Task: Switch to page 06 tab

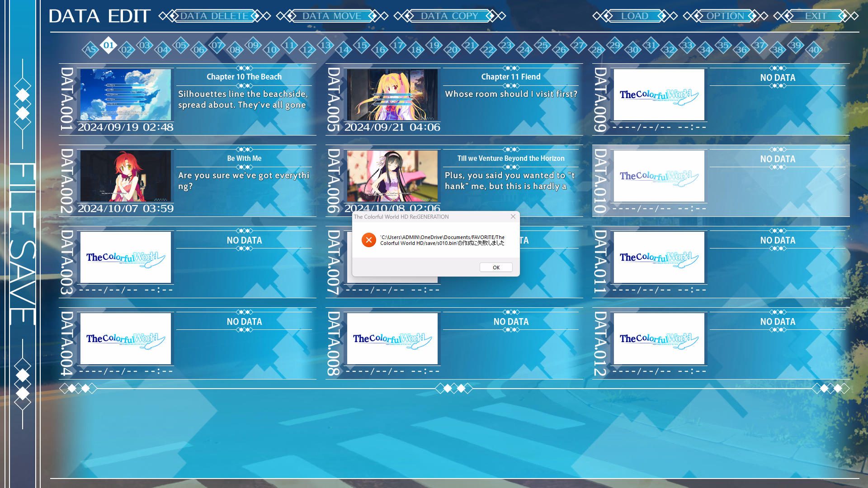Action: tap(199, 50)
